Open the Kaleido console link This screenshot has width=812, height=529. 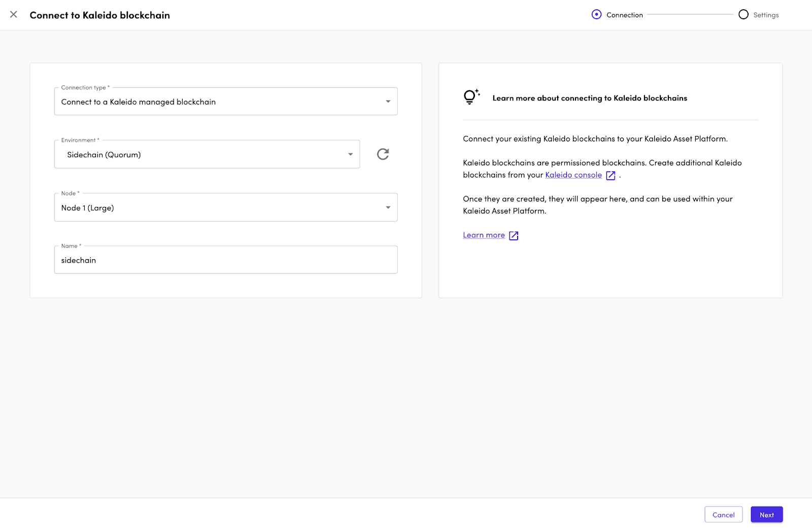[x=573, y=175]
